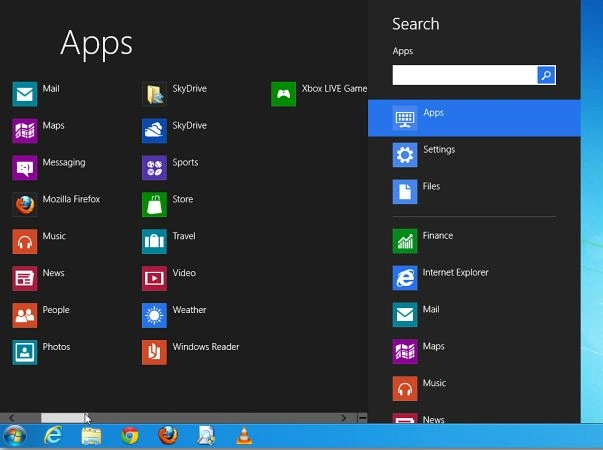Viewport: 603px width, 450px height.
Task: Click the scrollbar left arrow
Action: [x=12, y=418]
